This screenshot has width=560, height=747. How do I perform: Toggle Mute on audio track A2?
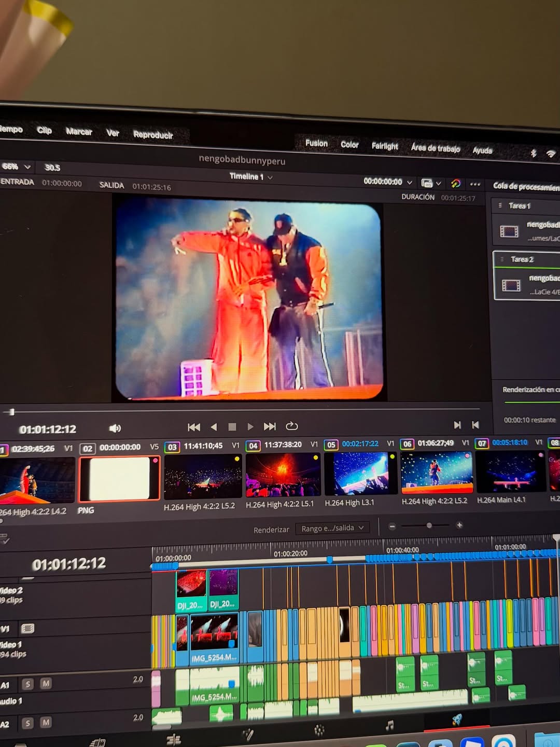click(x=46, y=723)
